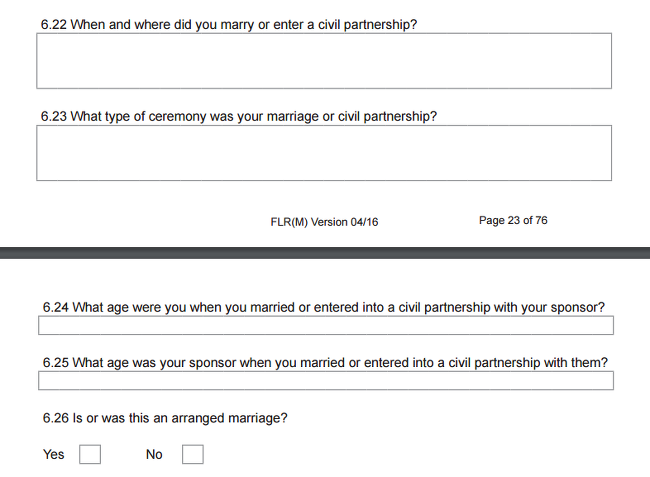Click the 'Page 23 of 76' footer text

coord(513,220)
